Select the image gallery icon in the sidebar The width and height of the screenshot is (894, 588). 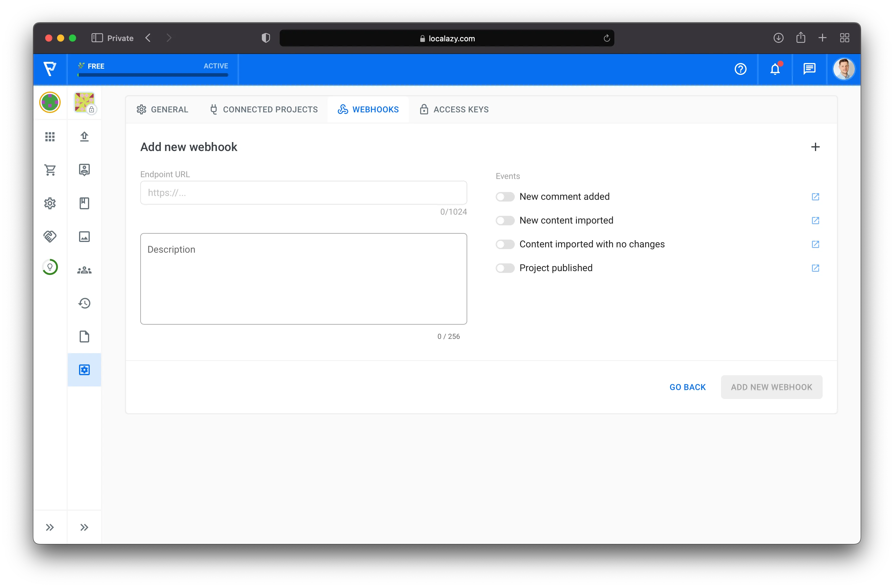(84, 236)
